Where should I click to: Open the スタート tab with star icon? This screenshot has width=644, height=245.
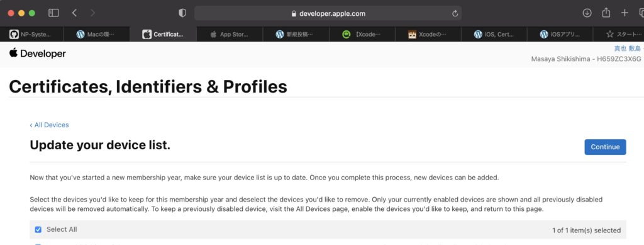pyautogui.click(x=619, y=35)
